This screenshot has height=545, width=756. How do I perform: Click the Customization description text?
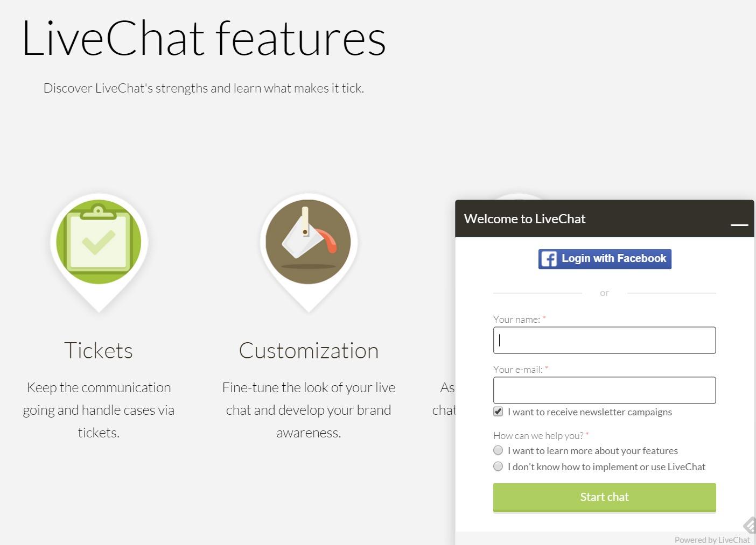pyautogui.click(x=309, y=410)
